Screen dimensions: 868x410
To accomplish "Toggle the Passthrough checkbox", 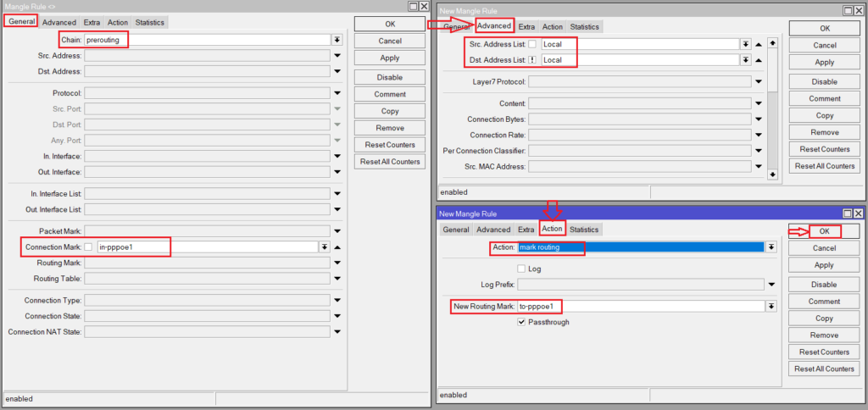I will 521,322.
